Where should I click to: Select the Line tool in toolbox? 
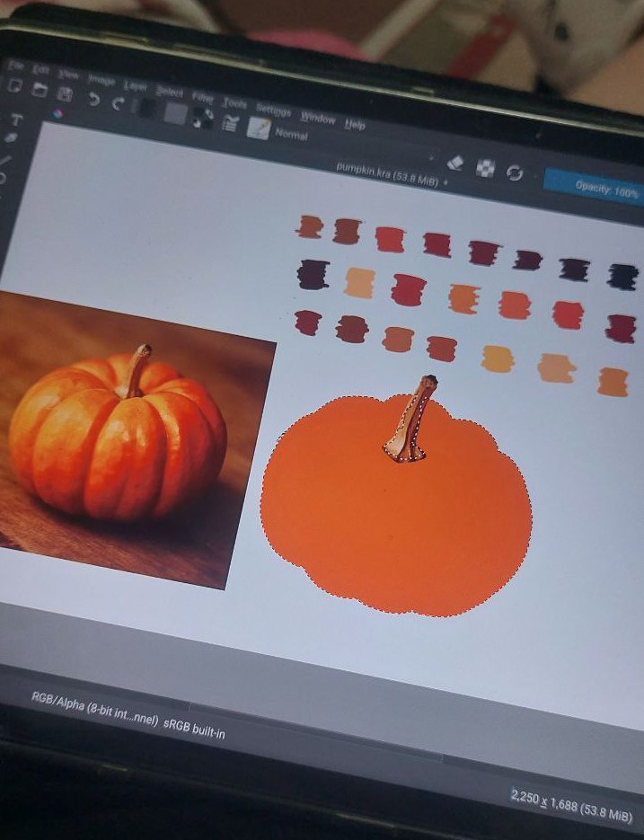(x=5, y=159)
